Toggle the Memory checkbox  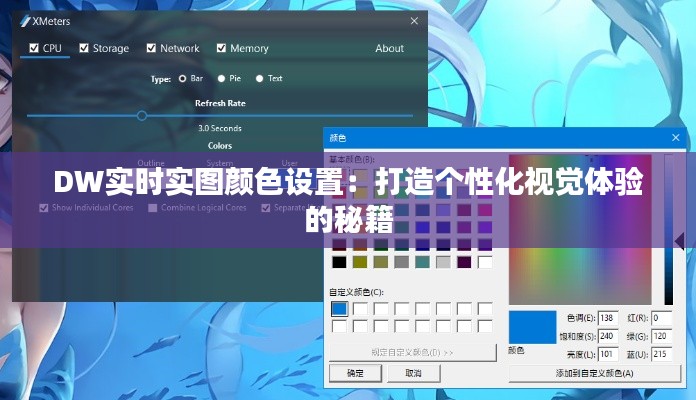[222, 48]
